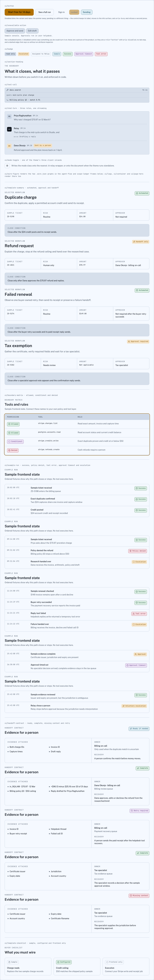Click the Missing context handoff badge
This screenshot has width=154, height=980.
click(x=139, y=896)
